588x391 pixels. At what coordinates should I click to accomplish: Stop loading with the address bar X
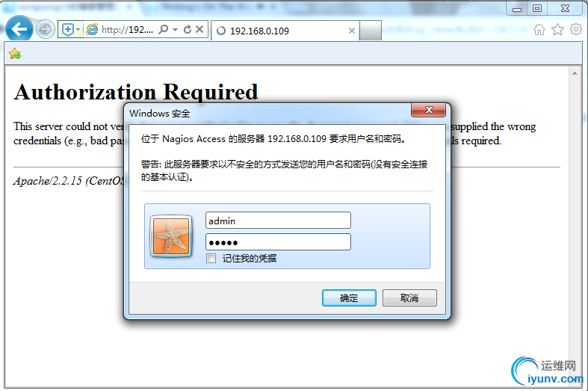[199, 29]
